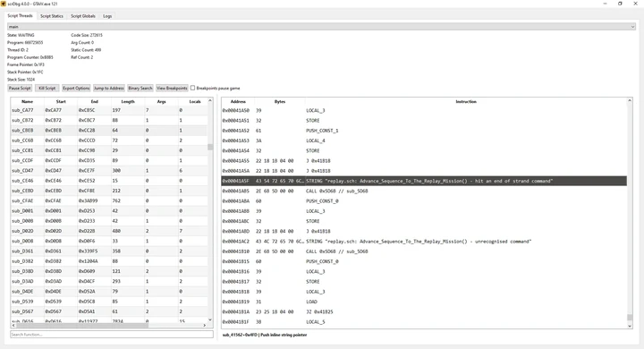
Task: Click the function list horizontal scroll-left arrow
Action: (x=13, y=325)
